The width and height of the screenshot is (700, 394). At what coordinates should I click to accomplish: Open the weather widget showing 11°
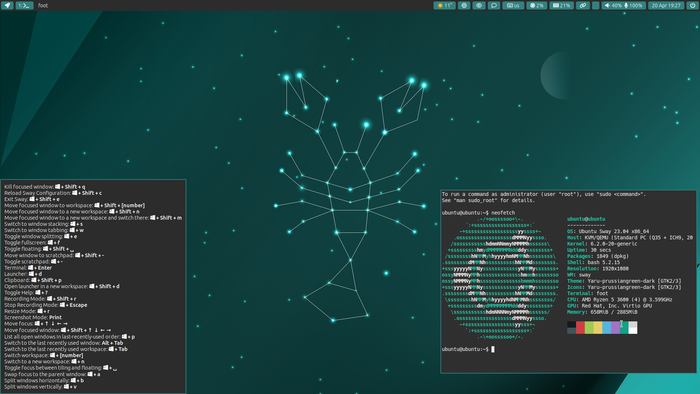point(444,5)
